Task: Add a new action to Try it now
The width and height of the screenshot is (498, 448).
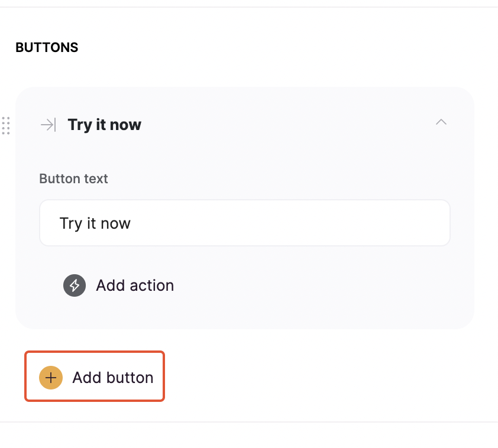Action: pyautogui.click(x=118, y=285)
